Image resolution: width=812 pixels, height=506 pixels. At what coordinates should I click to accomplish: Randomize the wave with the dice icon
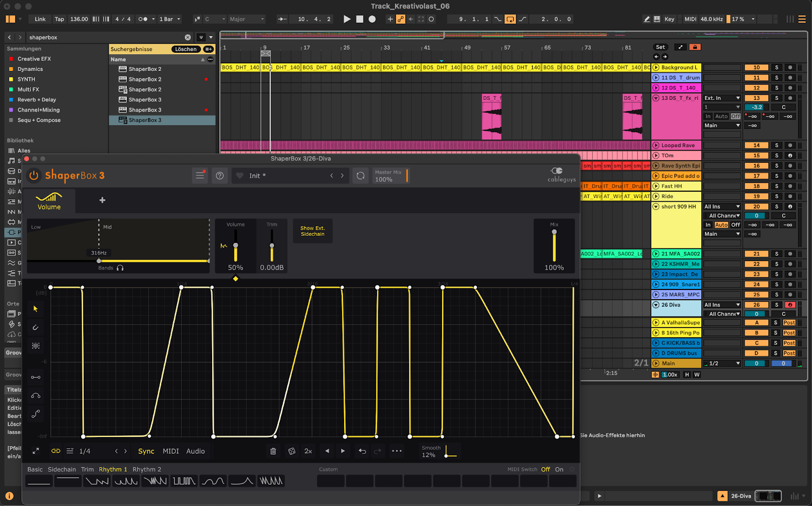pyautogui.click(x=292, y=451)
